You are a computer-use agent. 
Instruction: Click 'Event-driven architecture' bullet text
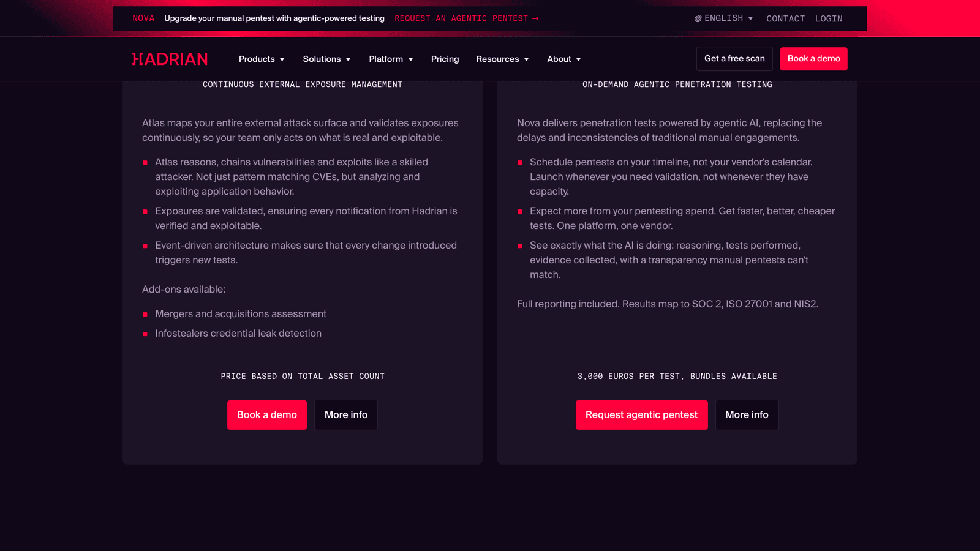pos(306,253)
